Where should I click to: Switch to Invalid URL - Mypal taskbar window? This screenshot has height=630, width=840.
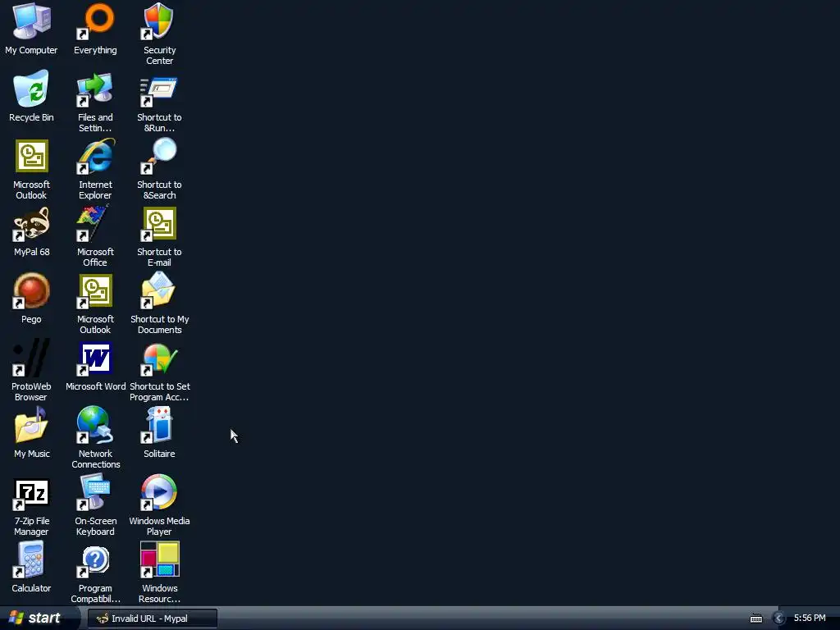click(153, 619)
